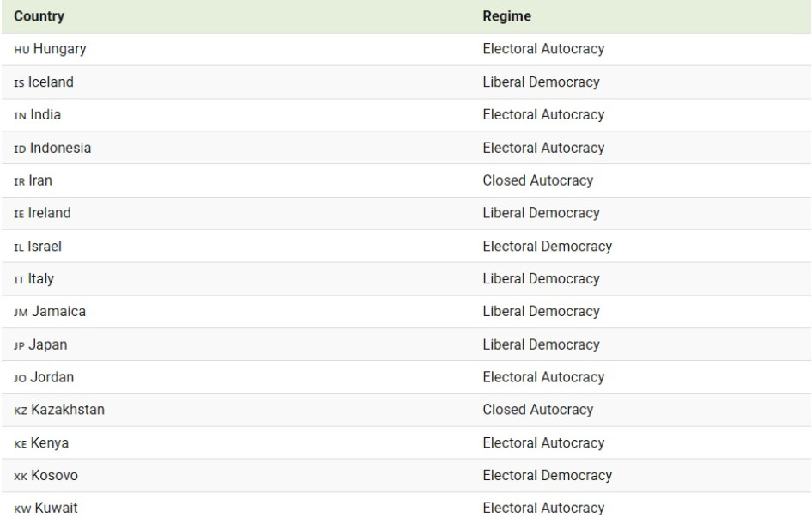The width and height of the screenshot is (812, 518).
Task: Select the Israel country name
Action: point(46,247)
